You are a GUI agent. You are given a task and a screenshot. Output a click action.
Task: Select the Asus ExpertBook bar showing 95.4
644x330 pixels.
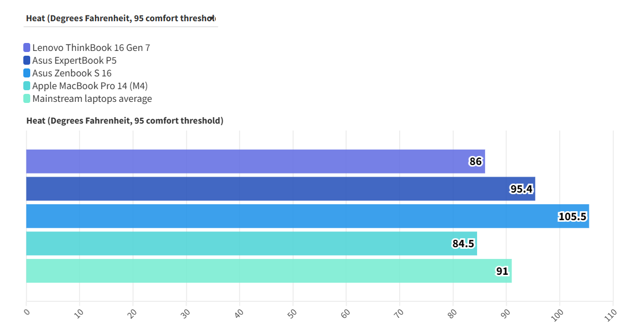point(280,189)
